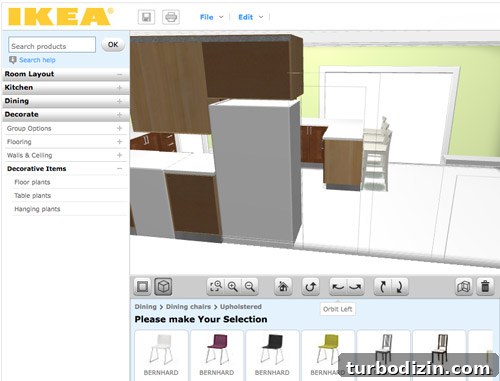
Task: Choose the white BERNHARD chair
Action: click(x=161, y=355)
